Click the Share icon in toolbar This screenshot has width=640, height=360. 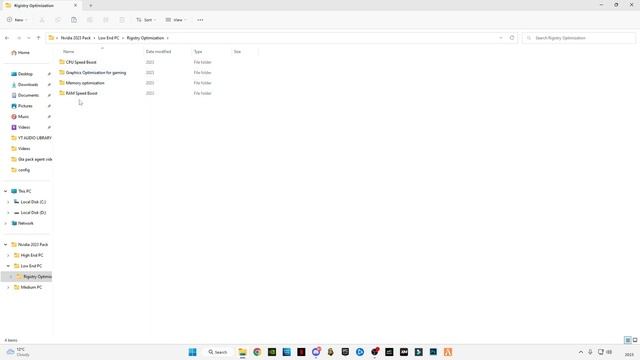point(106,20)
